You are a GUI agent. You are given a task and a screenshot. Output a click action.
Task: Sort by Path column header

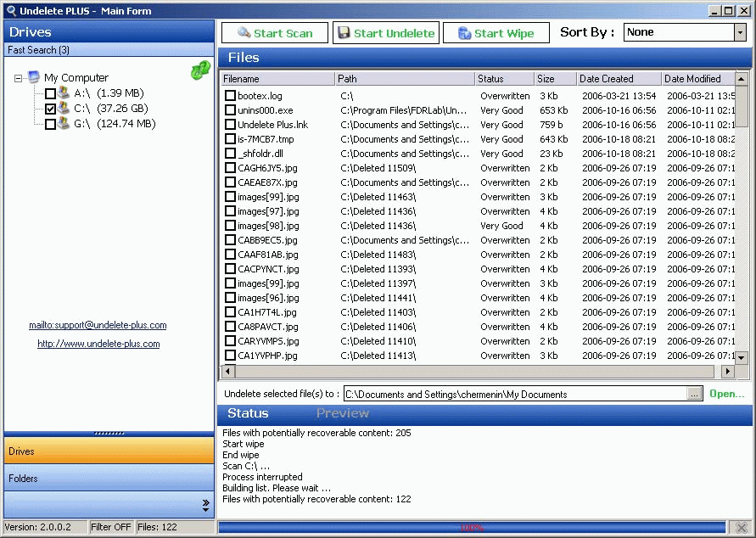[x=405, y=79]
